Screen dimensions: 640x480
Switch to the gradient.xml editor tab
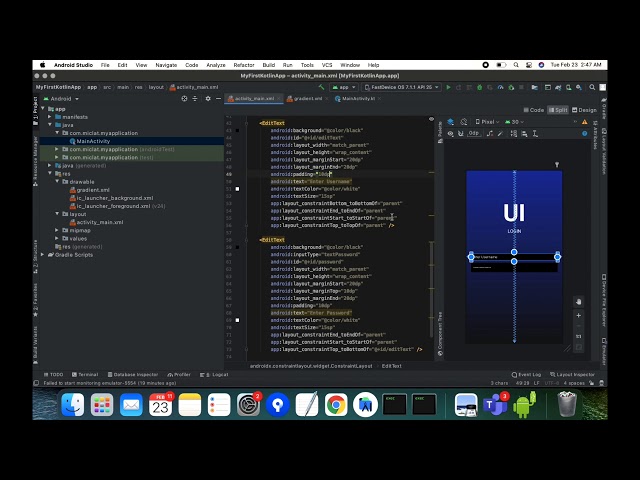tap(307, 99)
